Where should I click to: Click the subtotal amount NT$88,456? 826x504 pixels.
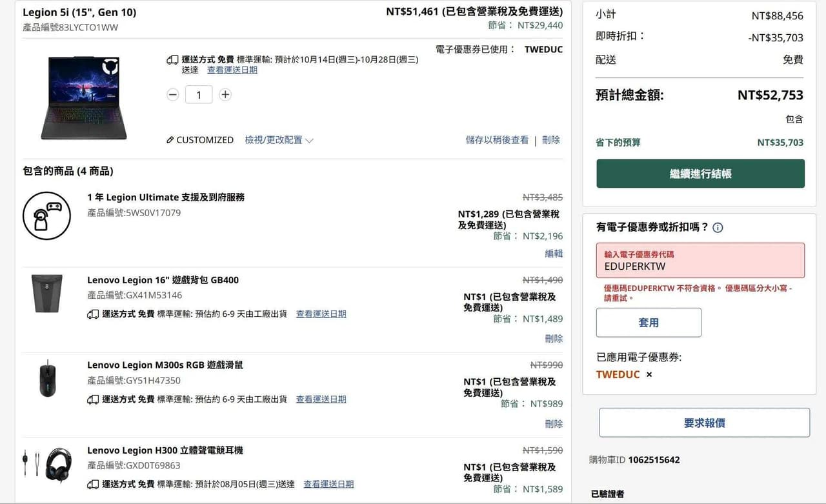point(778,16)
